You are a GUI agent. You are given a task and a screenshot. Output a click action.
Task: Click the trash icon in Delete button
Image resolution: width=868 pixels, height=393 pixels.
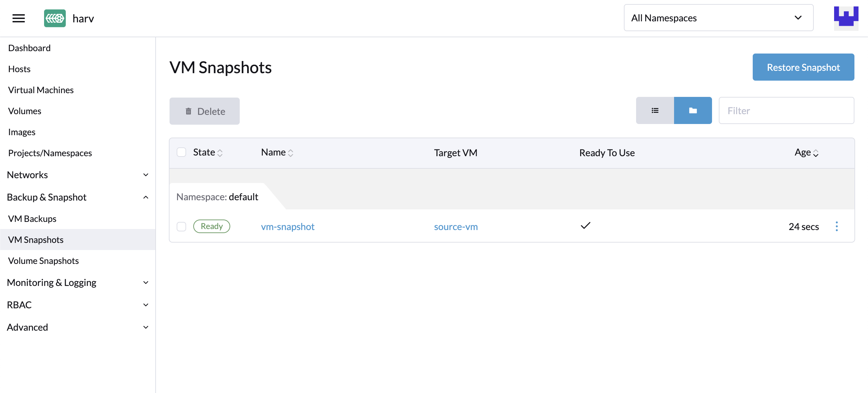189,111
